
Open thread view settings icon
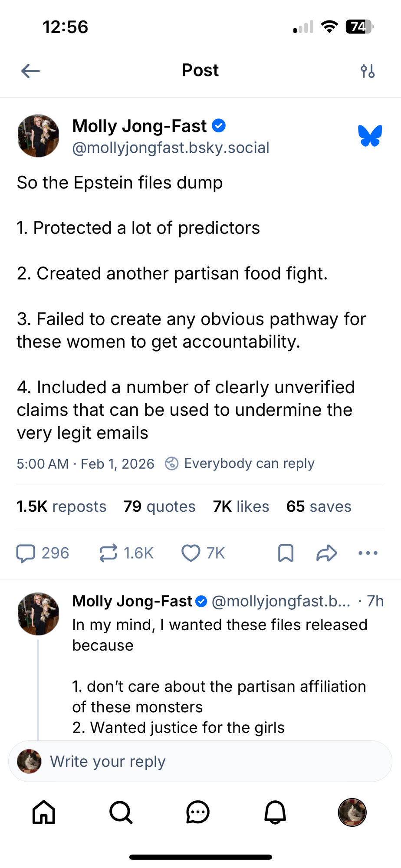tap(368, 71)
